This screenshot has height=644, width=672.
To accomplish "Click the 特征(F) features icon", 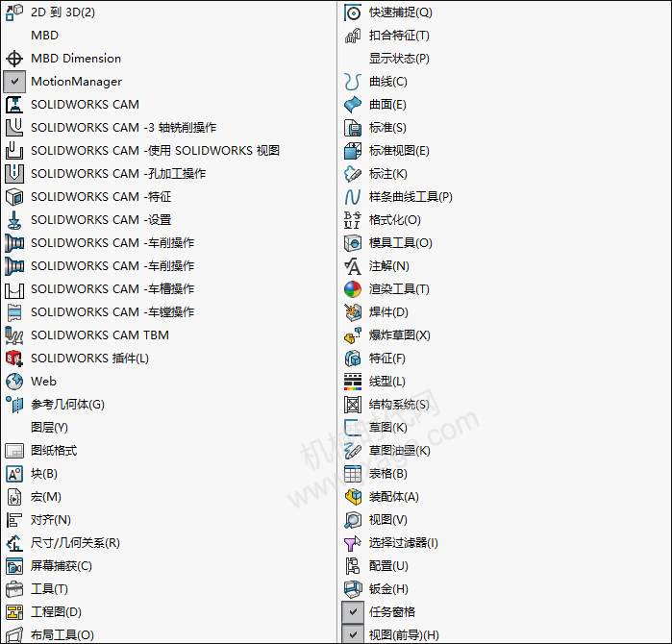I will tap(353, 359).
